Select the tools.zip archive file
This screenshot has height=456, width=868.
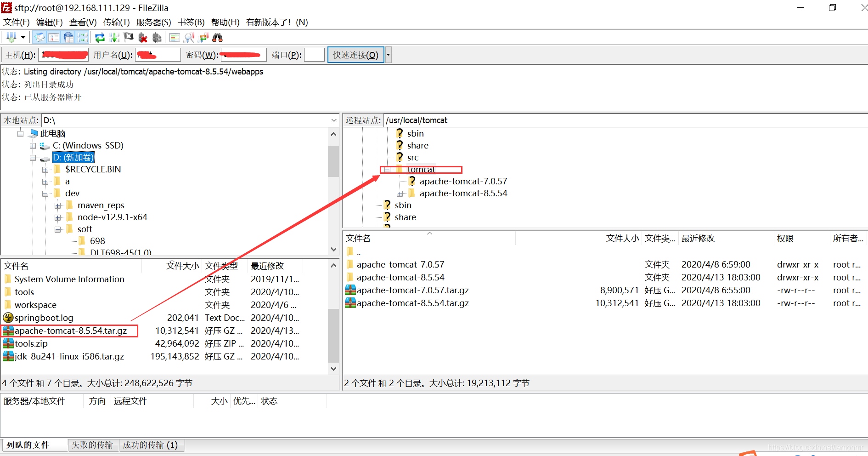[x=31, y=343]
